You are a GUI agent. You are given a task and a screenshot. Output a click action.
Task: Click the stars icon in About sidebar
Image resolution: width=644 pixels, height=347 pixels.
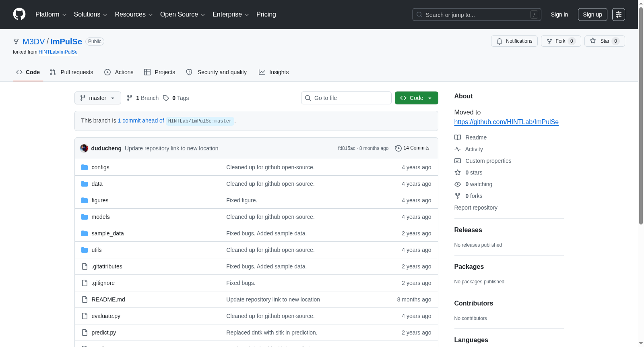pos(458,172)
